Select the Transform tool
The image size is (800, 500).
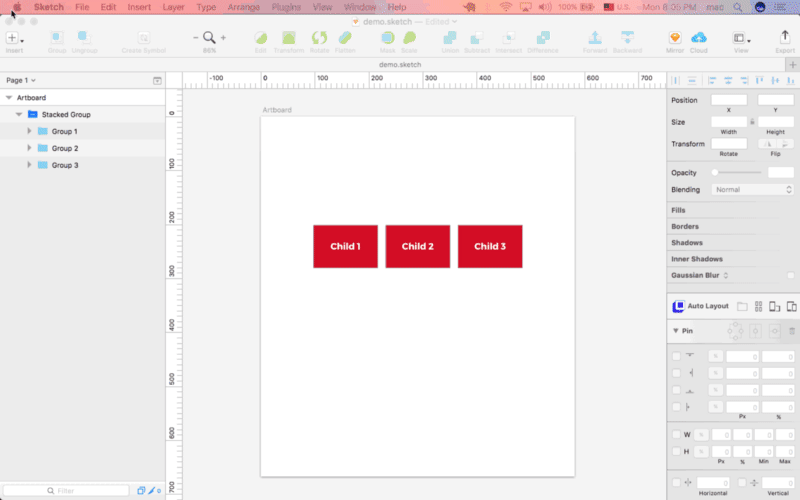(289, 38)
